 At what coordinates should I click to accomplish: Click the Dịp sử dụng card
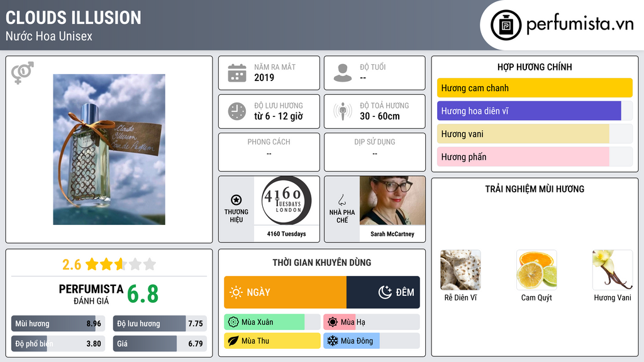[375, 152]
